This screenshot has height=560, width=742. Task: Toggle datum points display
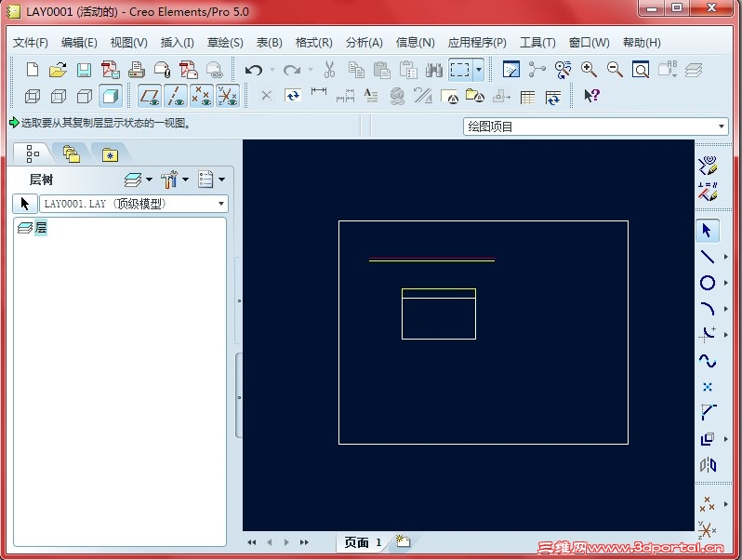pos(202,96)
